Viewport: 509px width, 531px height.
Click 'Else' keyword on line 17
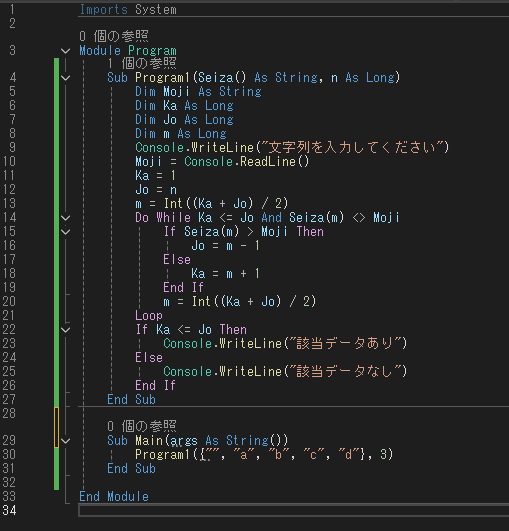click(x=177, y=259)
